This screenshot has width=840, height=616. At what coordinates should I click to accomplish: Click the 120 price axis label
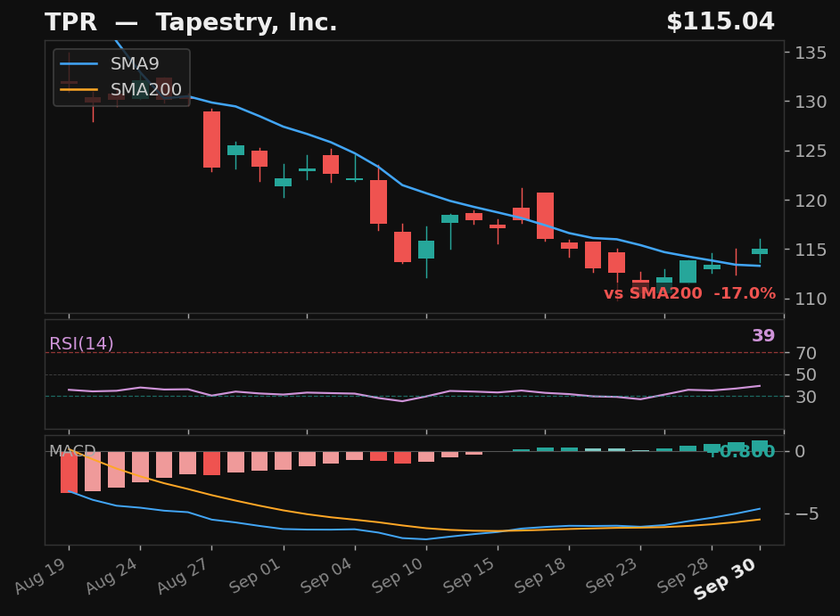811,201
